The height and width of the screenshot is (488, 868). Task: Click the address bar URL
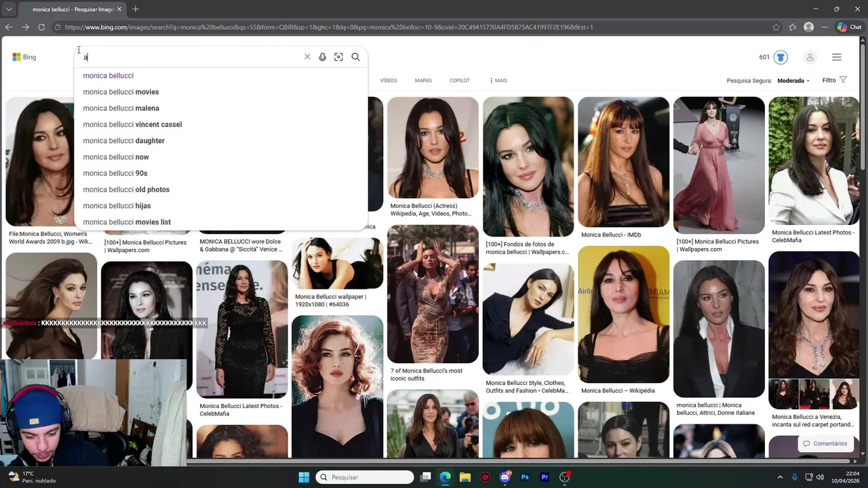coord(329,27)
